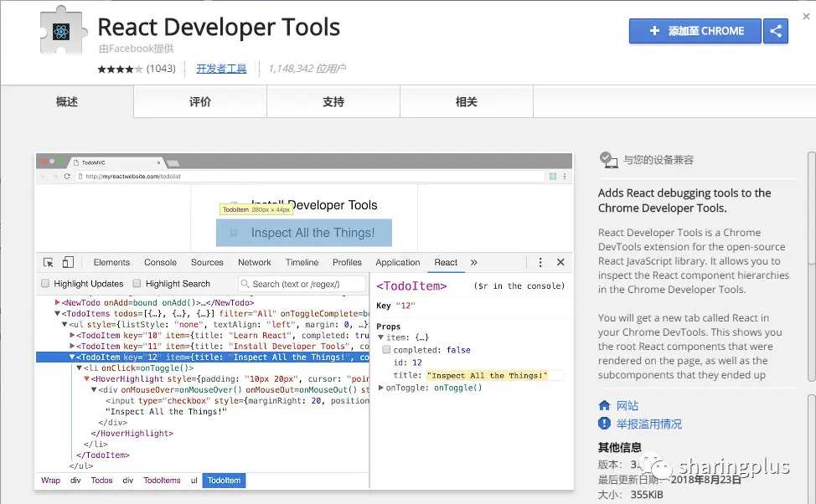The height and width of the screenshot is (504, 816).
Task: Expand the NewTodo tree node
Action: point(57,302)
